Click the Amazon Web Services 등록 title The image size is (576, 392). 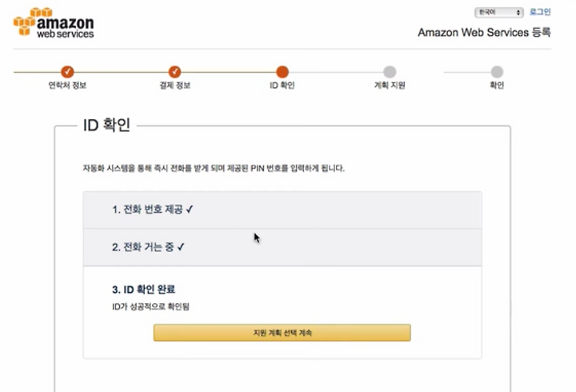tap(484, 32)
